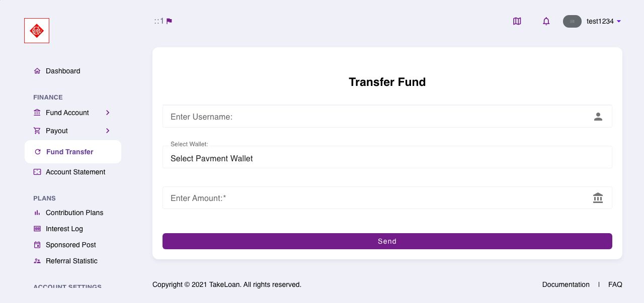This screenshot has width=644, height=303.
Task: Focus the Enter Username input field
Action: (x=387, y=117)
